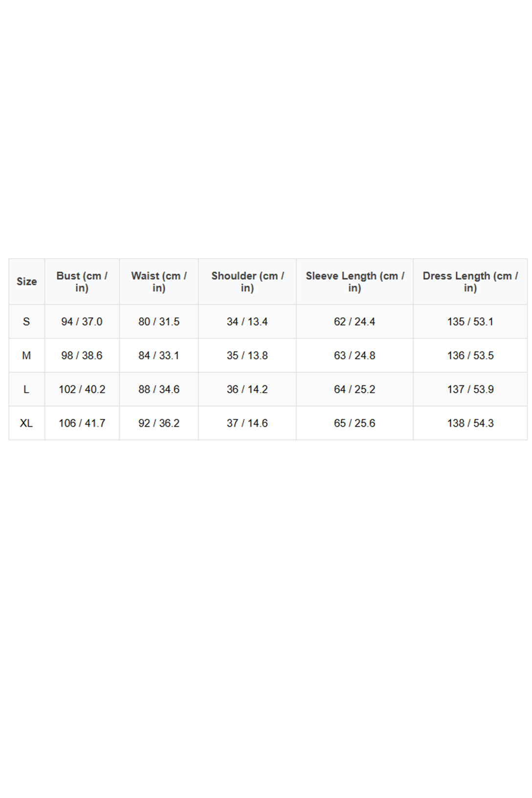Click the 135 / 53.1 dress length cell
532x798 pixels.
coord(470,322)
